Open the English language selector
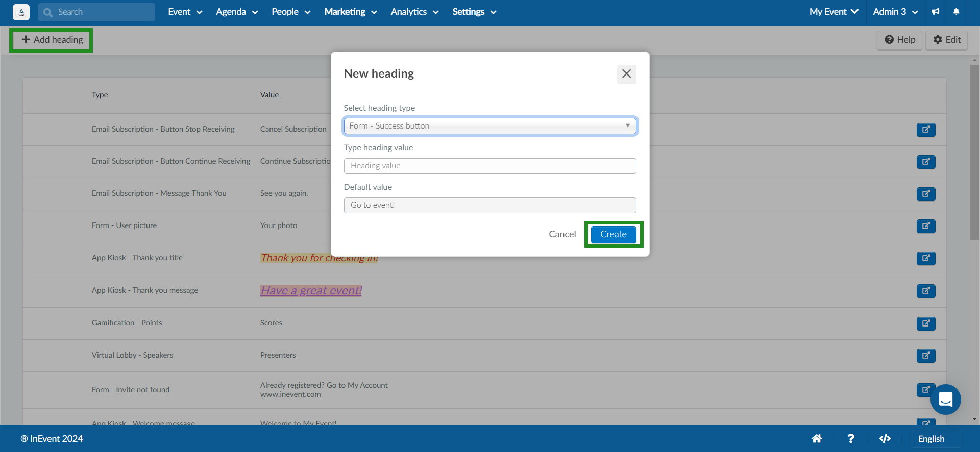The height and width of the screenshot is (452, 980). point(936,439)
